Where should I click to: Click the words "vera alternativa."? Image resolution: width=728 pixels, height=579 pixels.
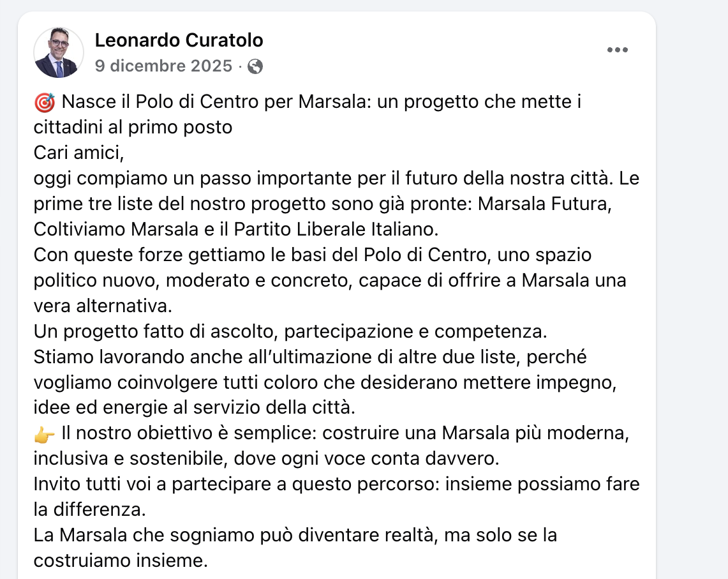103,306
